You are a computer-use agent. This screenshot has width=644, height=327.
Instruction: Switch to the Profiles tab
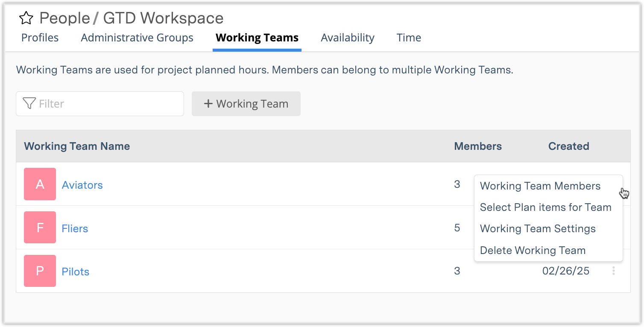click(40, 38)
